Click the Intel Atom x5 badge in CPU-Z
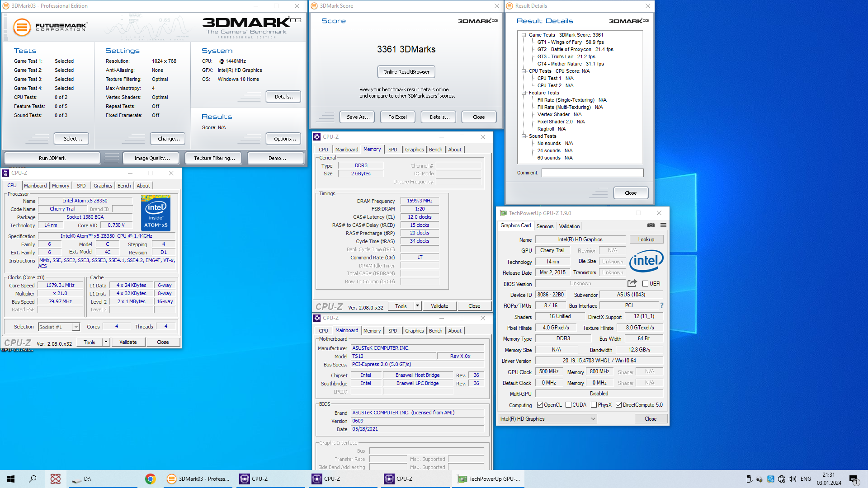The image size is (868, 488). coord(156,213)
